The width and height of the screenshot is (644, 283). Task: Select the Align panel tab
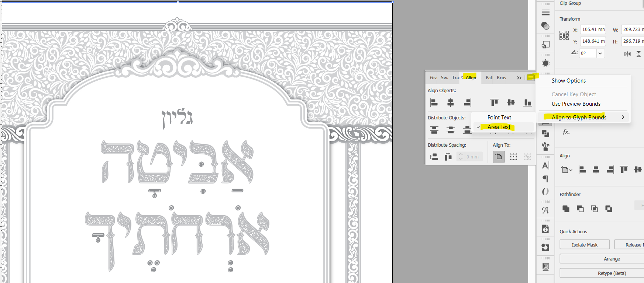coord(471,77)
